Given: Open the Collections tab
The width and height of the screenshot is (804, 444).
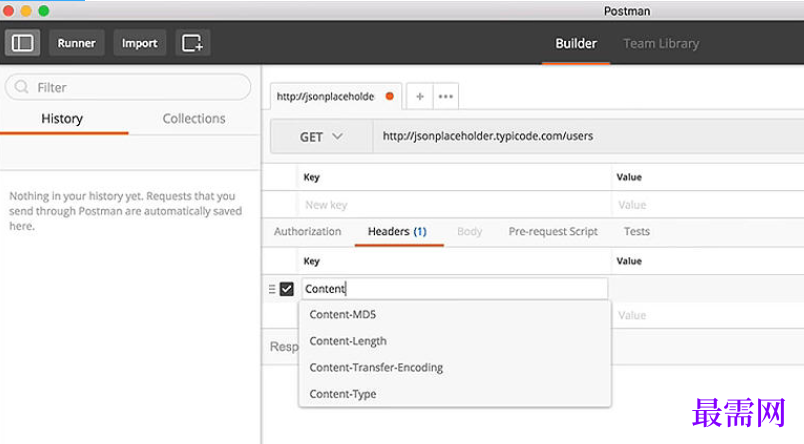Looking at the screenshot, I should coord(194,119).
